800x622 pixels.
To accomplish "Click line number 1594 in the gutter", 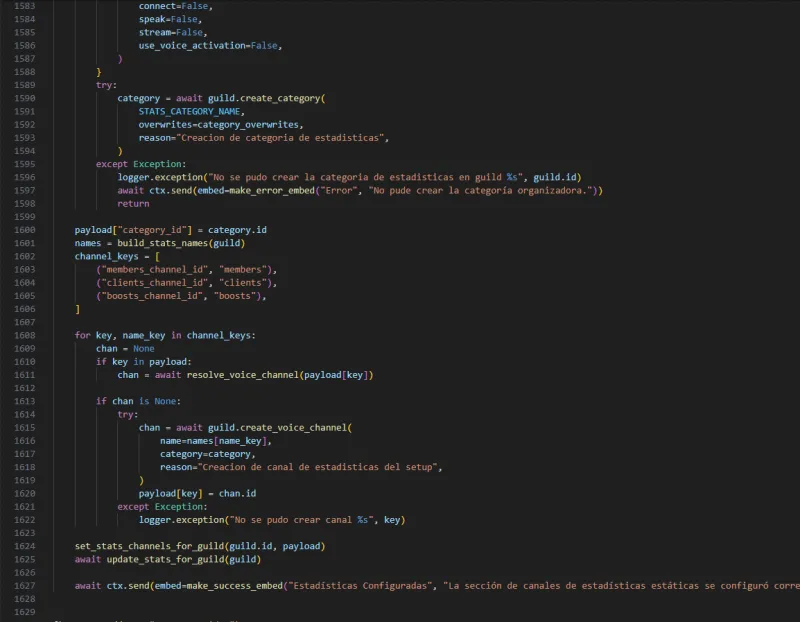I will point(24,151).
